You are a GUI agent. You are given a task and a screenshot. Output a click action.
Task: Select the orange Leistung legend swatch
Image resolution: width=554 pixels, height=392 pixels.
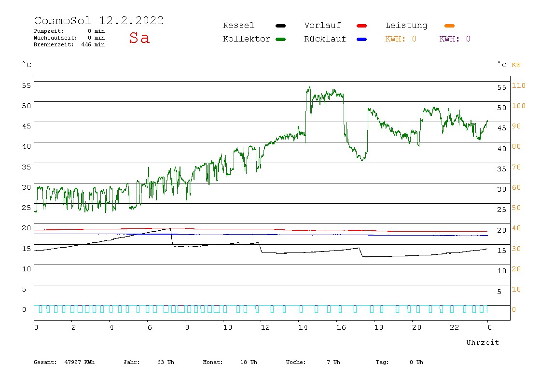[449, 26]
